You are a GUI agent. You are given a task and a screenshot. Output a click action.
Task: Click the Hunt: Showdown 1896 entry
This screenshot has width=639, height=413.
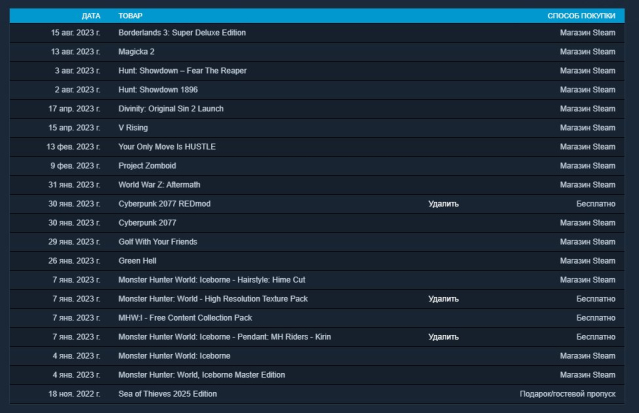[x=160, y=90]
